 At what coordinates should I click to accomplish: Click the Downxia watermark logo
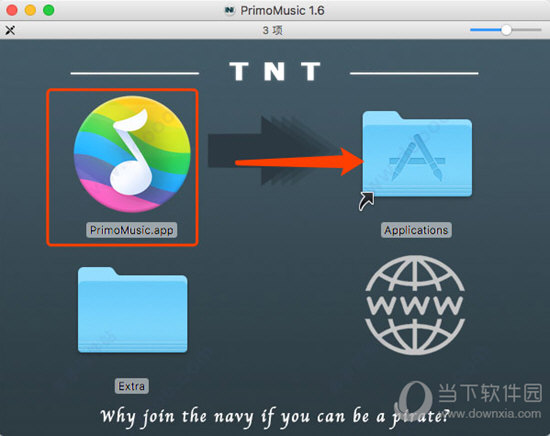(x=414, y=396)
